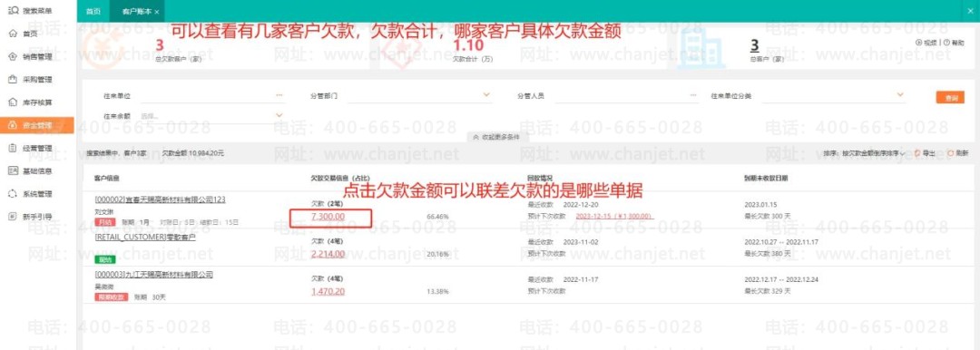Click the 客户信息 column header
Viewport: 980px width, 350px height.
click(107, 178)
